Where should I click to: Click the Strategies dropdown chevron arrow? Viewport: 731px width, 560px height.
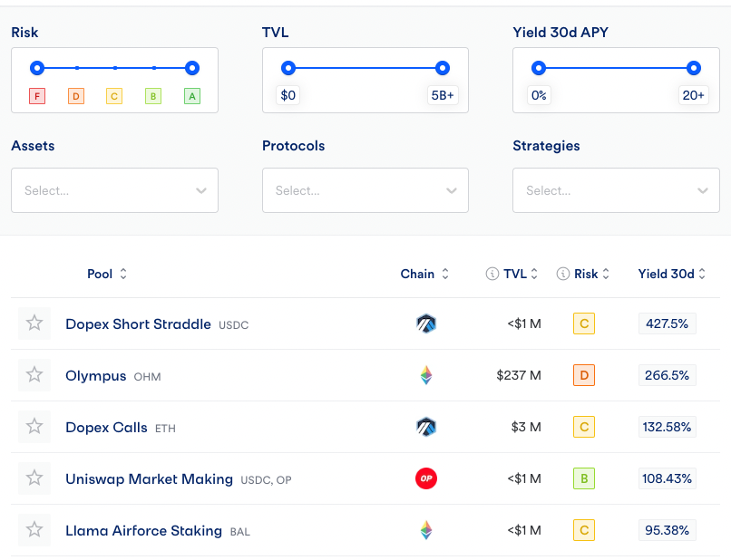point(703,190)
